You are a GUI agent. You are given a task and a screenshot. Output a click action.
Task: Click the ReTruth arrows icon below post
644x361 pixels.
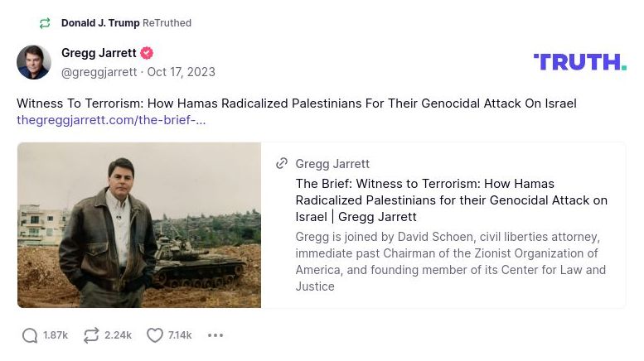point(91,335)
